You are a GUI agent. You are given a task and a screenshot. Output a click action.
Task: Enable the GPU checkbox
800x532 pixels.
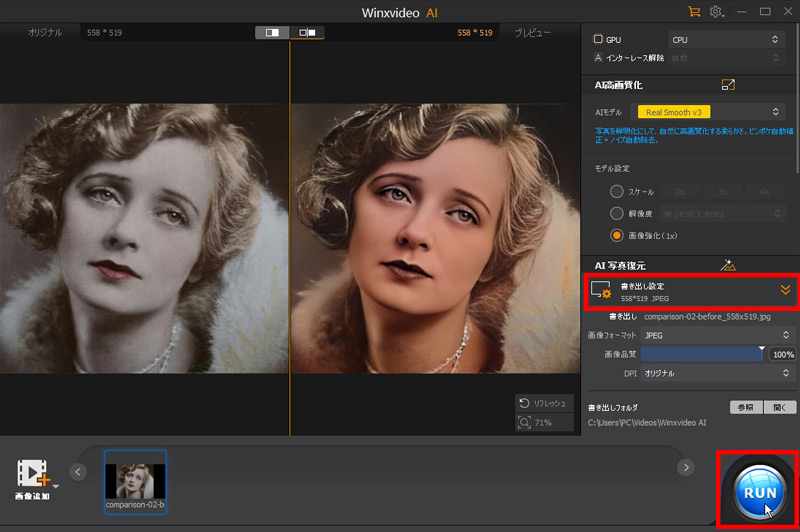coord(598,39)
